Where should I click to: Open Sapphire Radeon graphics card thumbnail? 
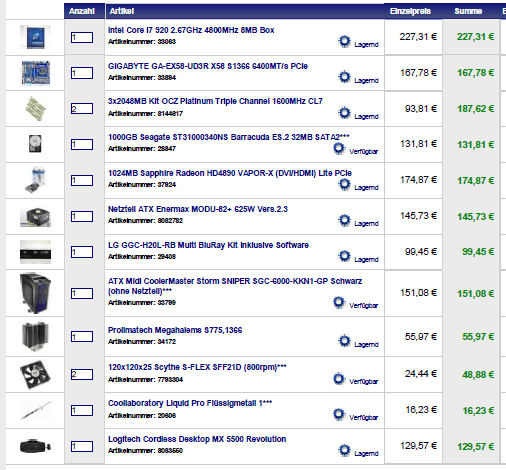36,180
